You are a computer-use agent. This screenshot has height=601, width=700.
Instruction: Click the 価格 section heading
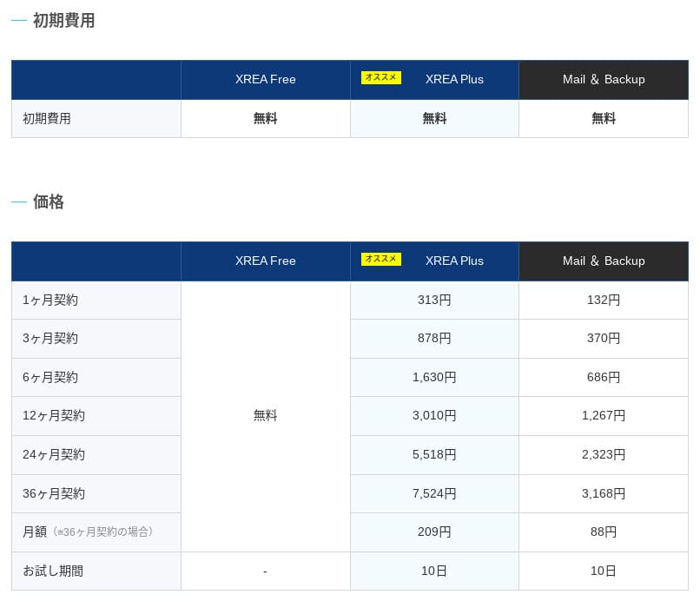coord(49,202)
